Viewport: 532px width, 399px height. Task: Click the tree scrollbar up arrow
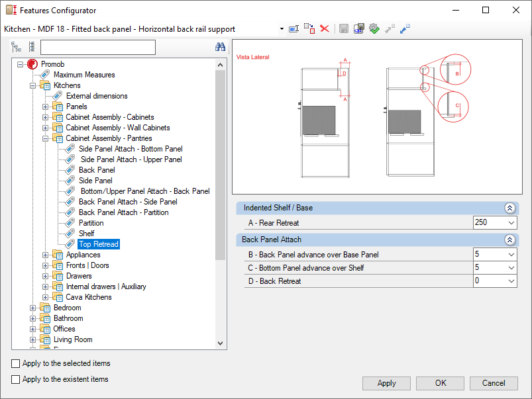coord(220,65)
